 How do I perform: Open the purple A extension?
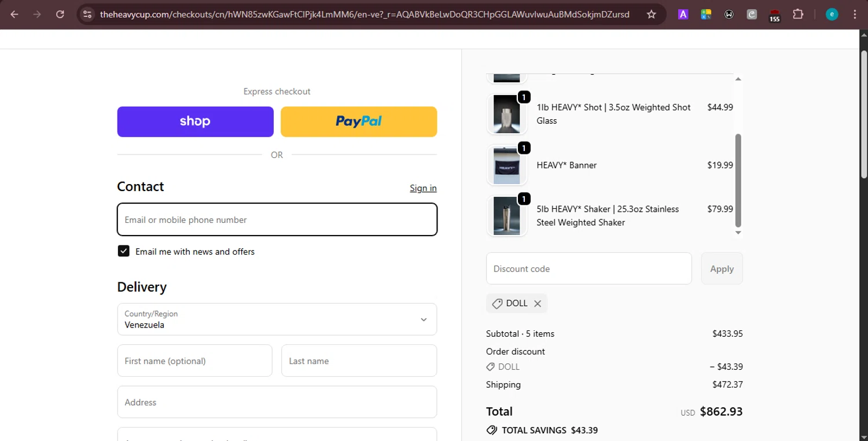[x=683, y=14]
